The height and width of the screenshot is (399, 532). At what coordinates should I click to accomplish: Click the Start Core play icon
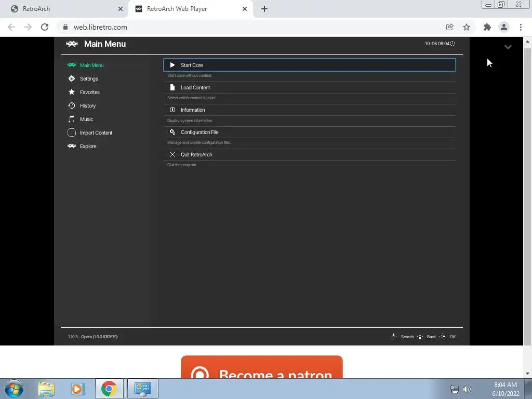pyautogui.click(x=172, y=65)
